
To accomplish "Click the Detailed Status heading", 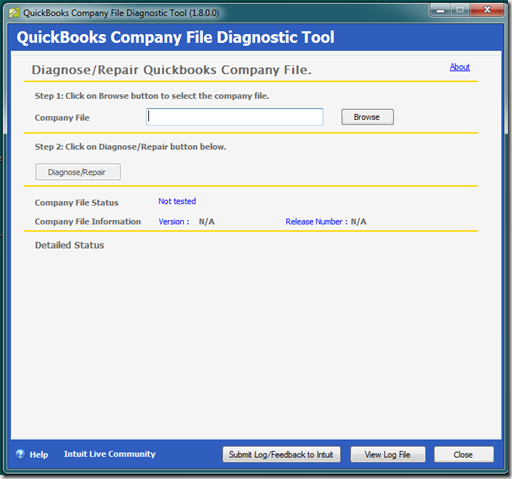I will (70, 245).
